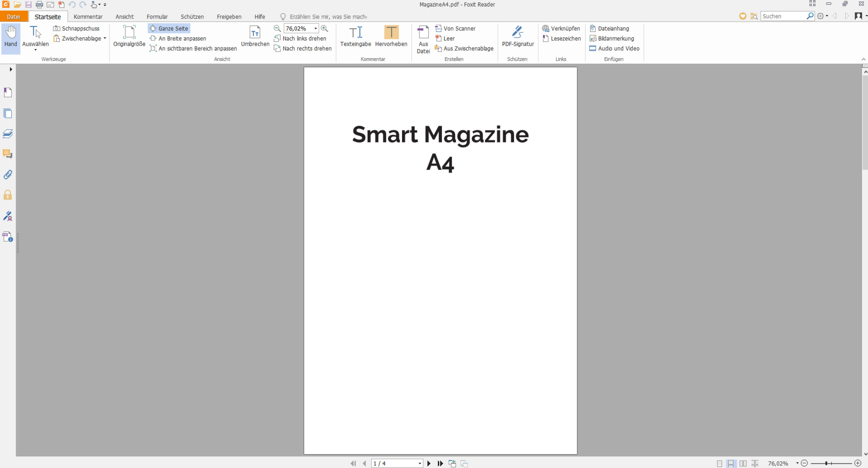Click the Originalgröße view icon
This screenshot has height=468, width=868.
click(129, 36)
